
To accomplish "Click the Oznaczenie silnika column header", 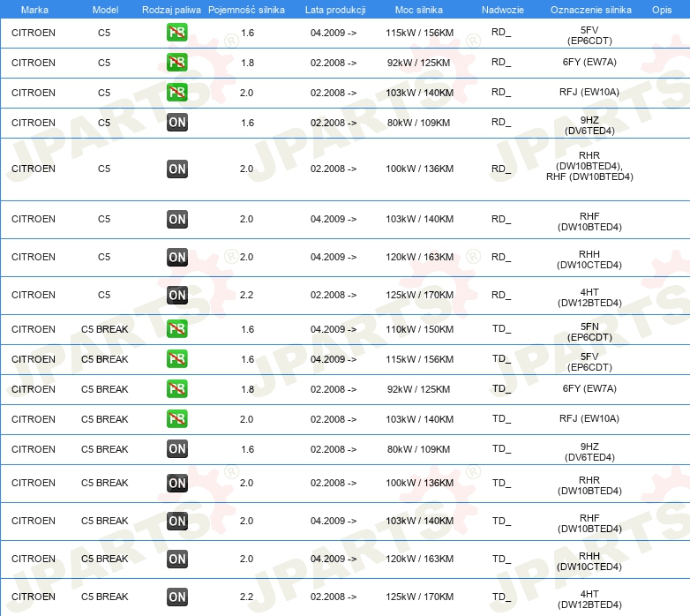I will [x=590, y=10].
